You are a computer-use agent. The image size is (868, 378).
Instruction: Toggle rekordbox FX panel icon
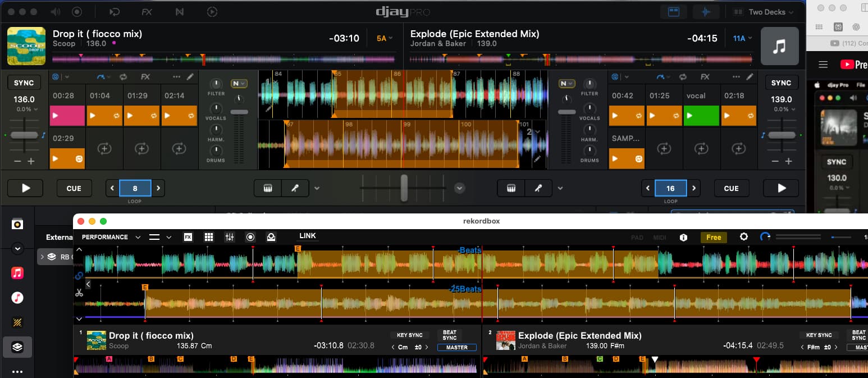[188, 237]
